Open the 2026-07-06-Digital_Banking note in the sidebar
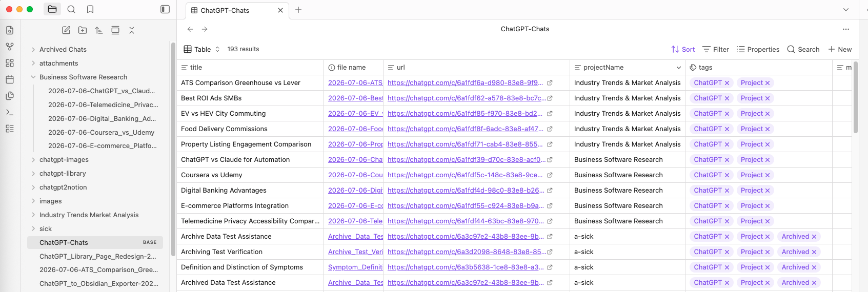 (101, 118)
